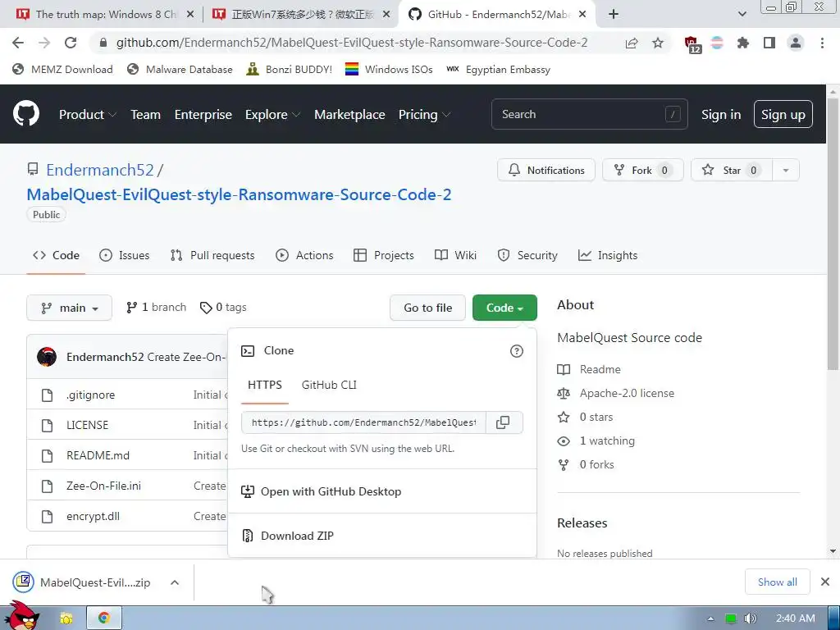This screenshot has height=630, width=840.
Task: Open the Extensions puzzle-piece icon
Action: 742,43
